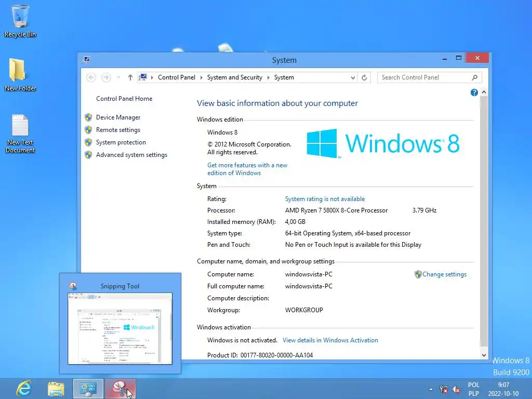532x399 pixels.
Task: Click the Advanced system settings shield icon
Action: pos(88,155)
